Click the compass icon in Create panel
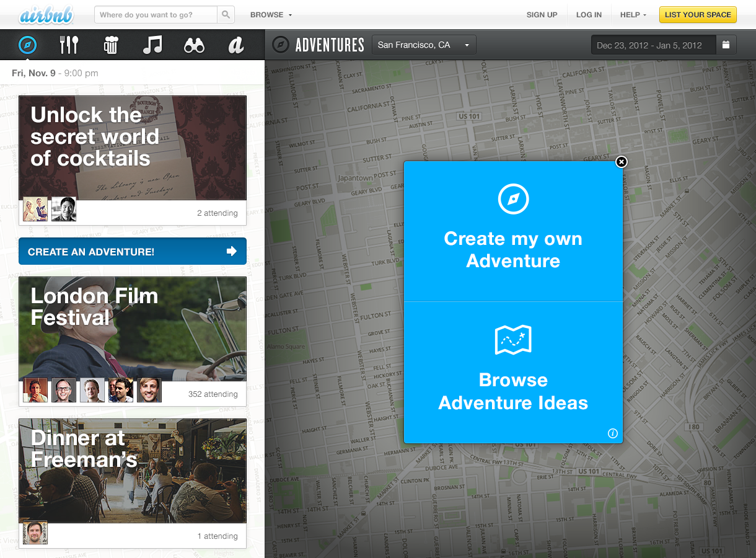The image size is (756, 558). pyautogui.click(x=514, y=199)
